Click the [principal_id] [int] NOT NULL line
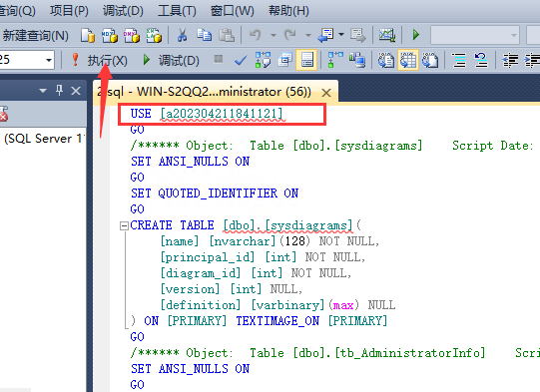Viewport: 540px width, 392px height. pos(263,257)
